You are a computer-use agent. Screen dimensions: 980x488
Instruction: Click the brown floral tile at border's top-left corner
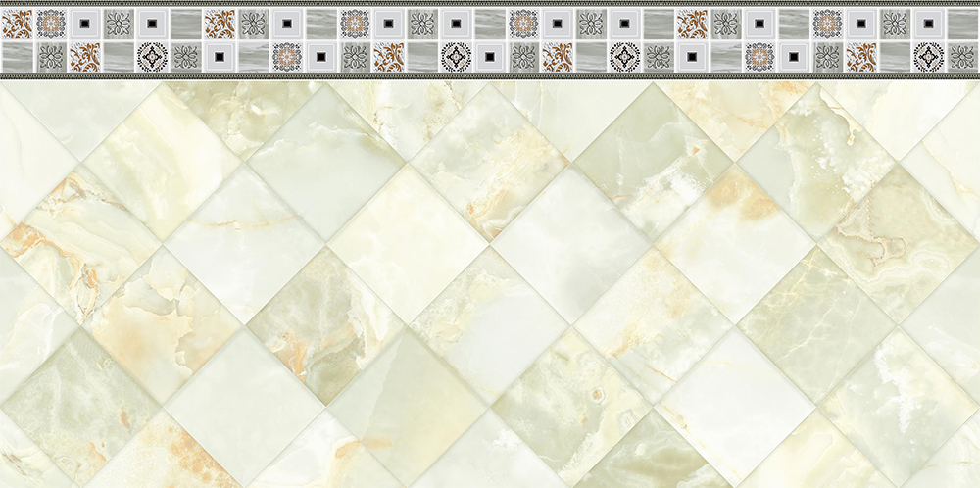point(17,24)
